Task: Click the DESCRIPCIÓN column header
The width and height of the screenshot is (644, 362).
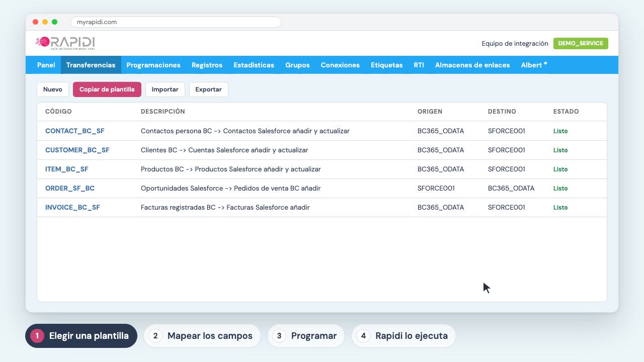Action: pyautogui.click(x=163, y=112)
